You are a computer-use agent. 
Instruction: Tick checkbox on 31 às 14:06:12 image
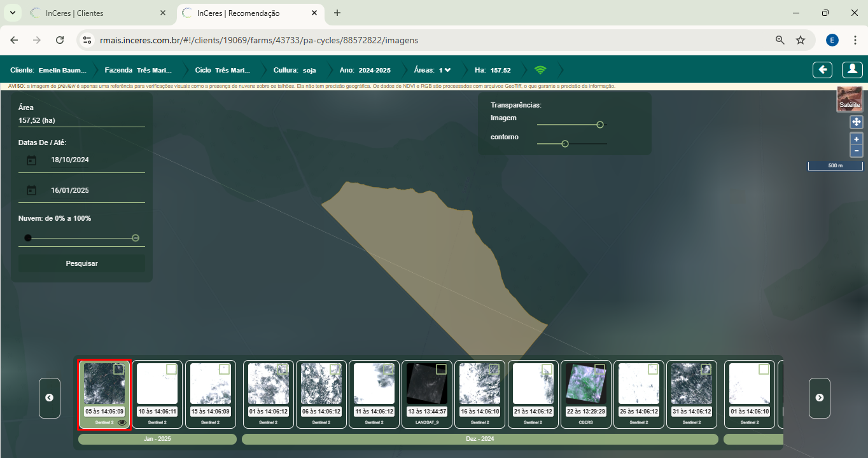coord(705,369)
